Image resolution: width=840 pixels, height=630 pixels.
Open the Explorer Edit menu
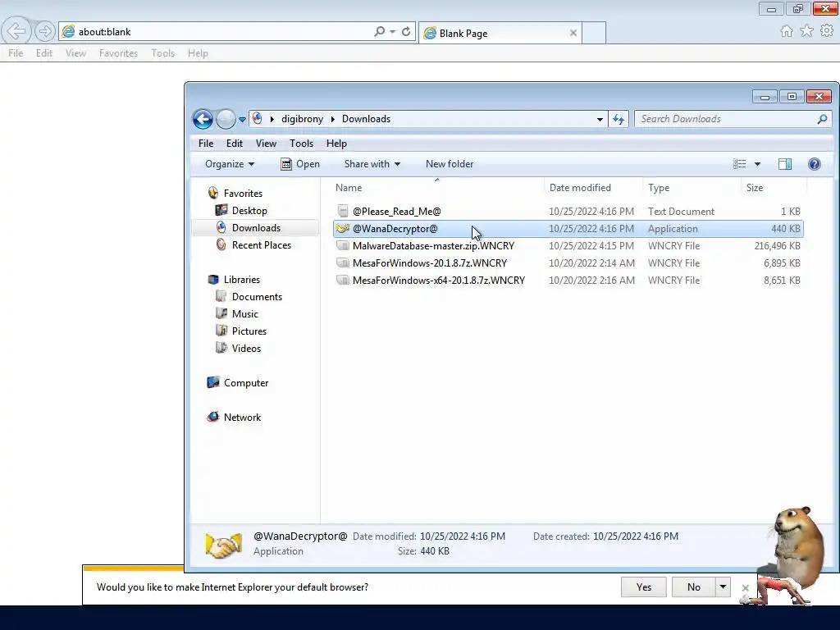point(234,144)
